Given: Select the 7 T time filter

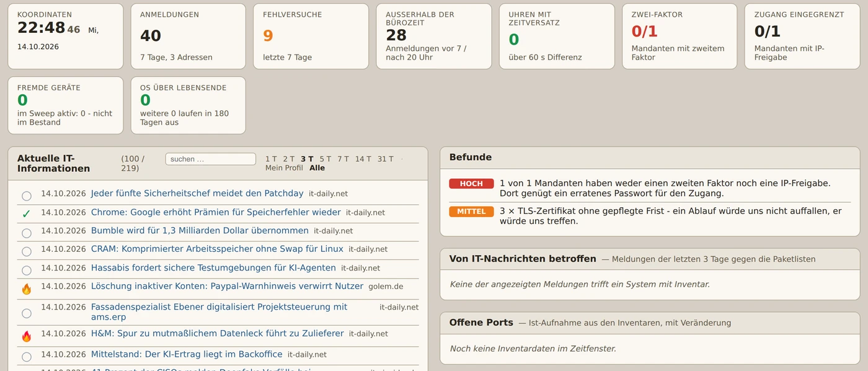Looking at the screenshot, I should 343,159.
